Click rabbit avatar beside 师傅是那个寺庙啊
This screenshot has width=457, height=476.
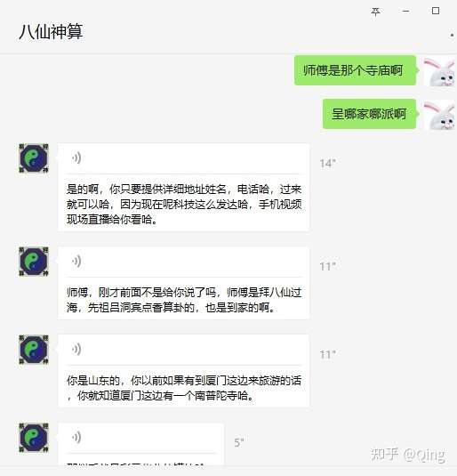tap(439, 71)
